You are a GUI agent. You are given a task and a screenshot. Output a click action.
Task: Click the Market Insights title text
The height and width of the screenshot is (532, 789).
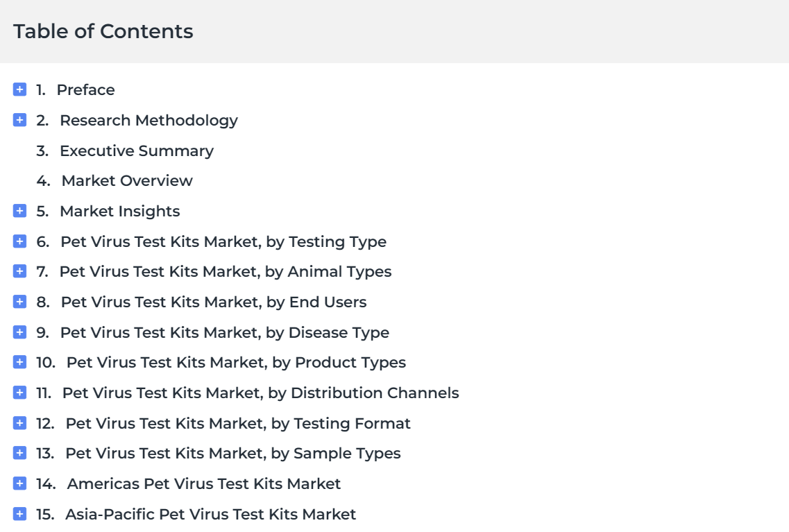pyautogui.click(x=120, y=211)
